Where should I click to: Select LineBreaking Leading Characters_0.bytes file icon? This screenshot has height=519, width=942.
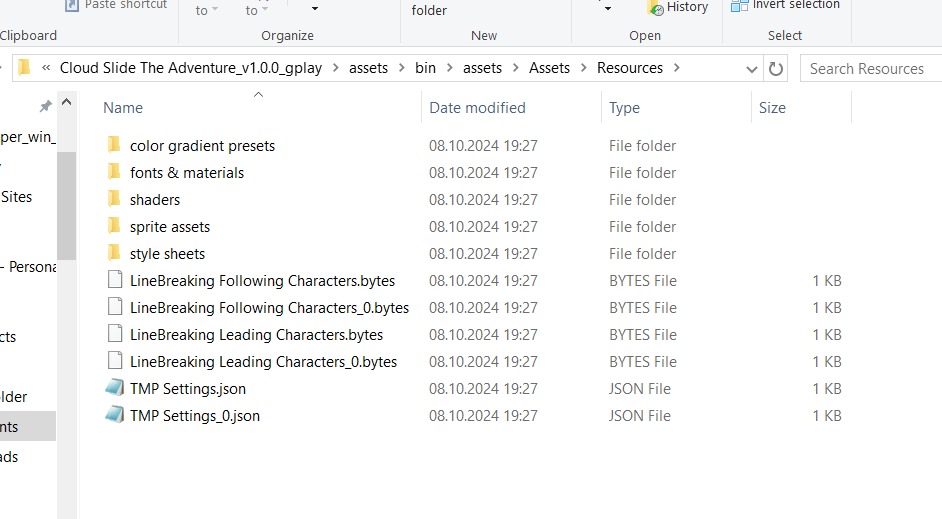click(115, 361)
